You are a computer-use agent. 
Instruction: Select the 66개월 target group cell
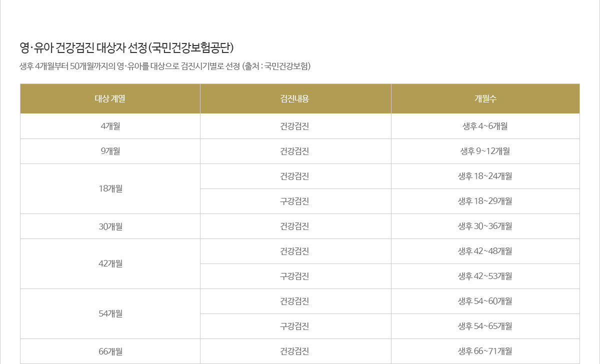click(x=110, y=351)
